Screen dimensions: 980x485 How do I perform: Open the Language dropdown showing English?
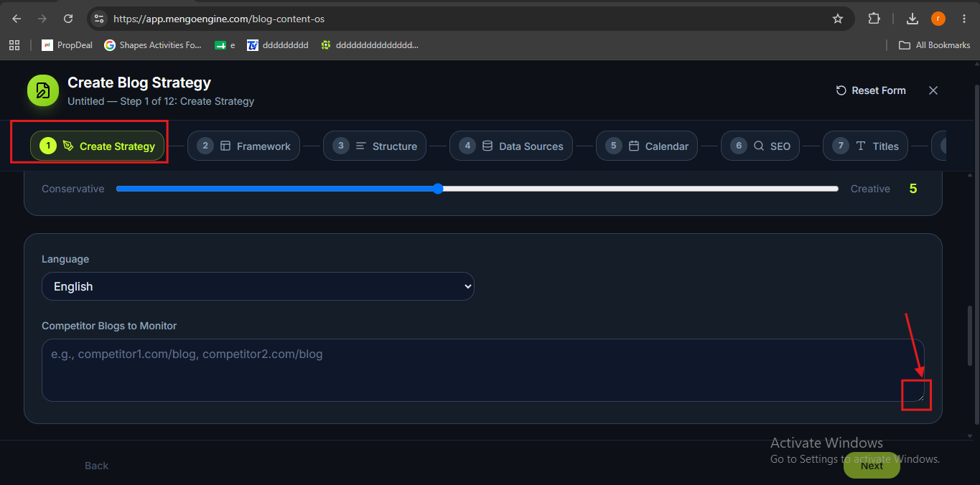[258, 286]
